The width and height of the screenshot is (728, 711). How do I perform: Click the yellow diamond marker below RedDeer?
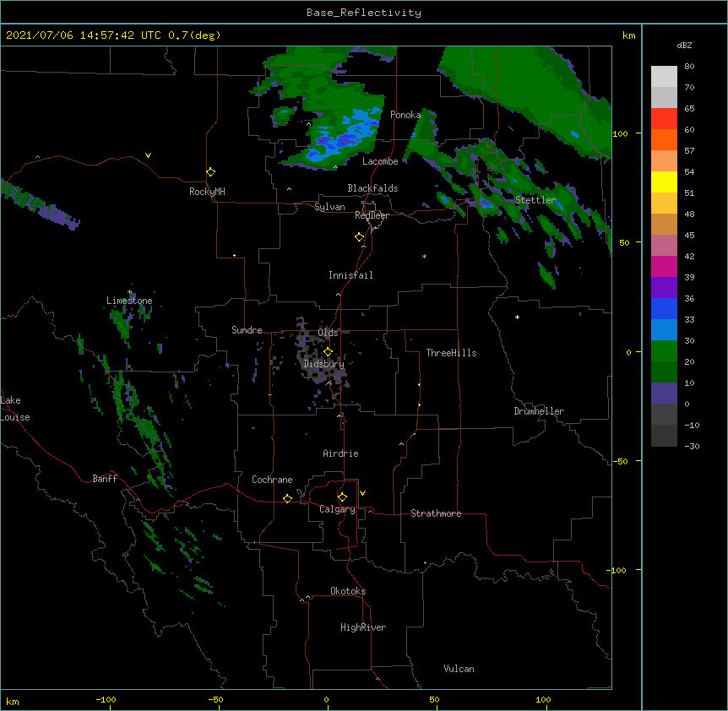coord(360,237)
